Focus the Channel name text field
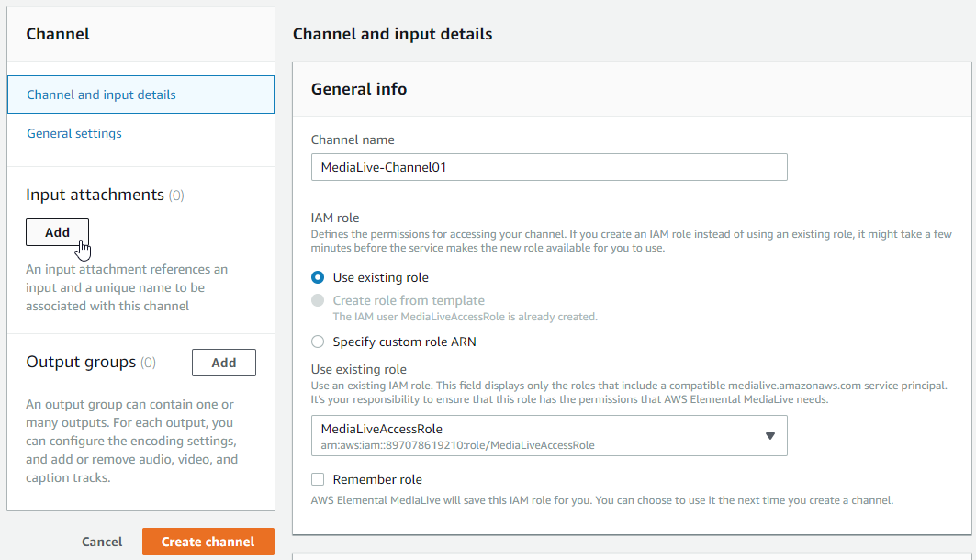The image size is (976, 560). [549, 167]
